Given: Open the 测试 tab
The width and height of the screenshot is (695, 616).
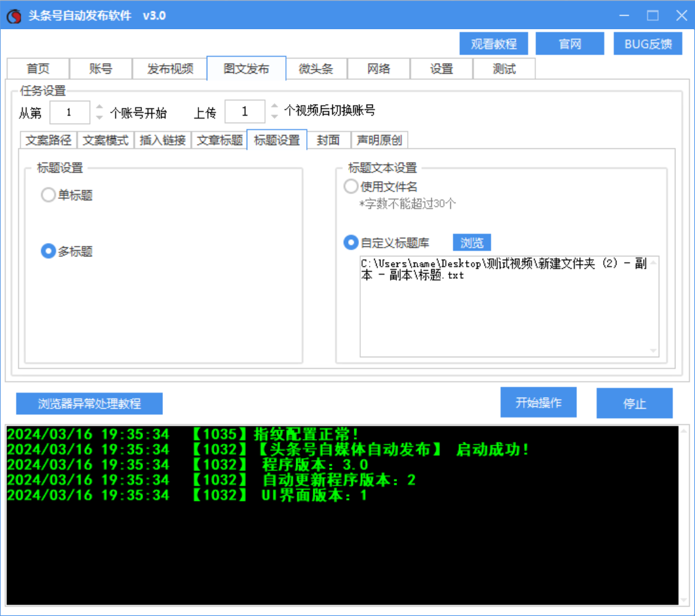Looking at the screenshot, I should [x=504, y=69].
